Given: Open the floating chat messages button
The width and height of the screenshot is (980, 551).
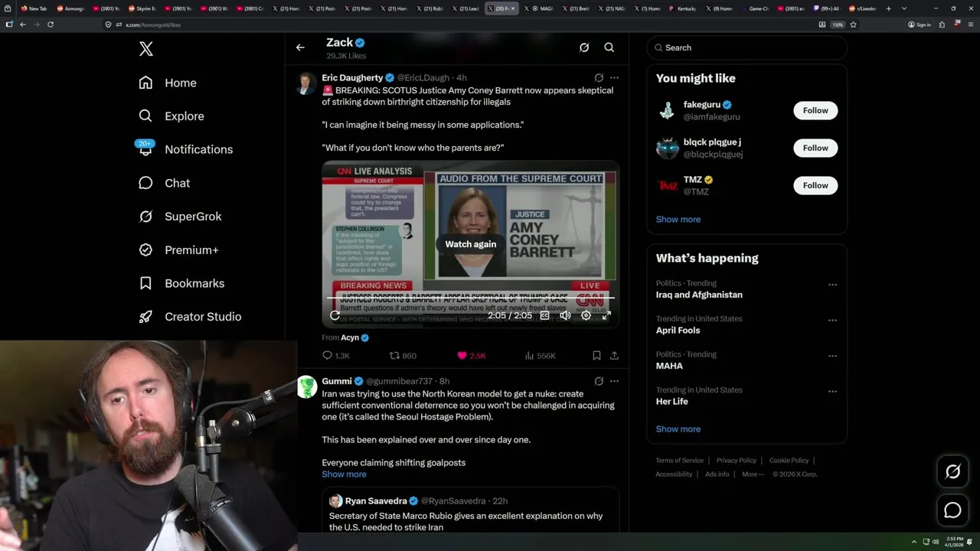Looking at the screenshot, I should (952, 510).
